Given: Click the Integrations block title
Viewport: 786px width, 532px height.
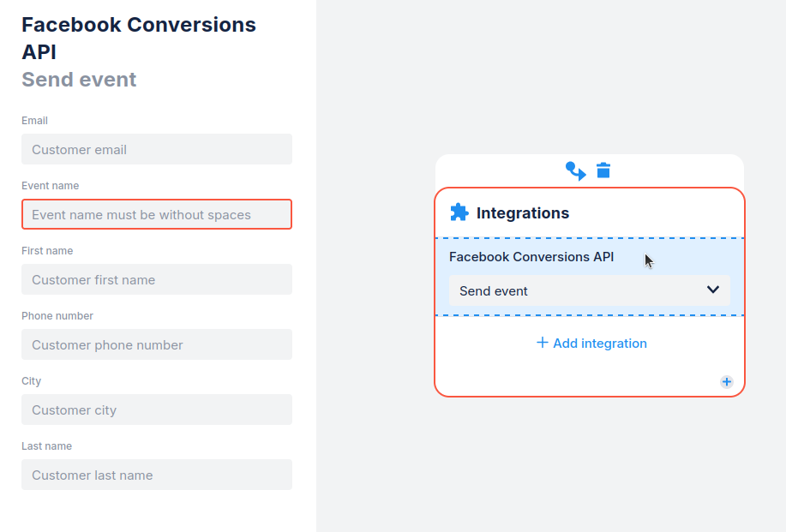Looking at the screenshot, I should (523, 213).
